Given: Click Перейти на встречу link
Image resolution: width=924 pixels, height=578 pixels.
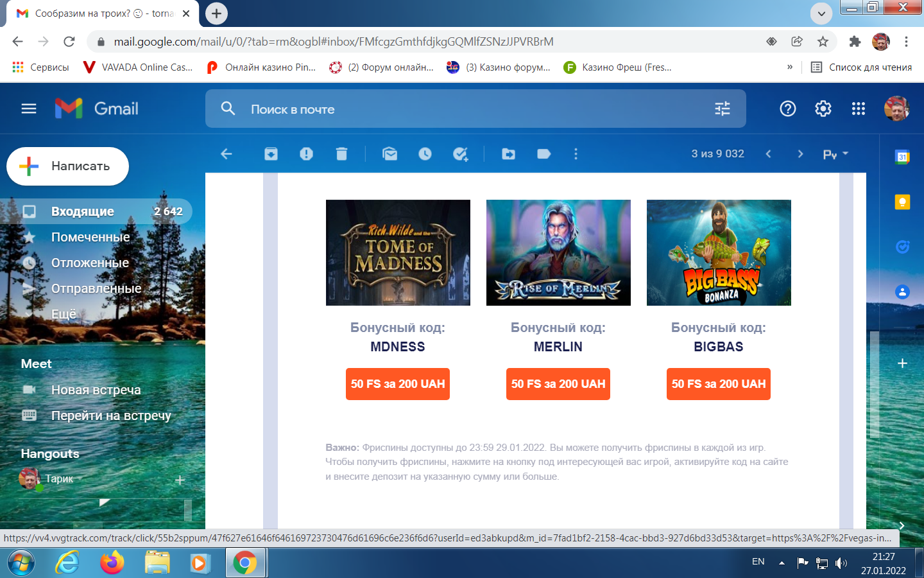Looking at the screenshot, I should point(111,416).
